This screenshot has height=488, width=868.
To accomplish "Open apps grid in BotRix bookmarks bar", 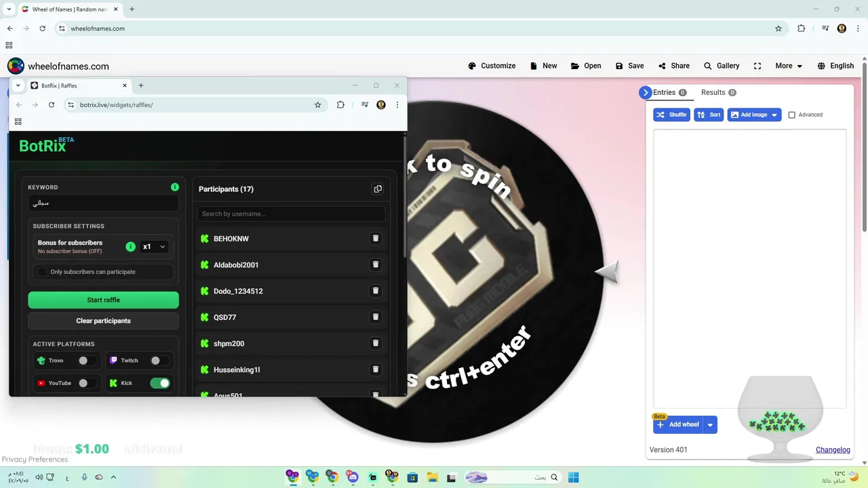I will [x=18, y=122].
